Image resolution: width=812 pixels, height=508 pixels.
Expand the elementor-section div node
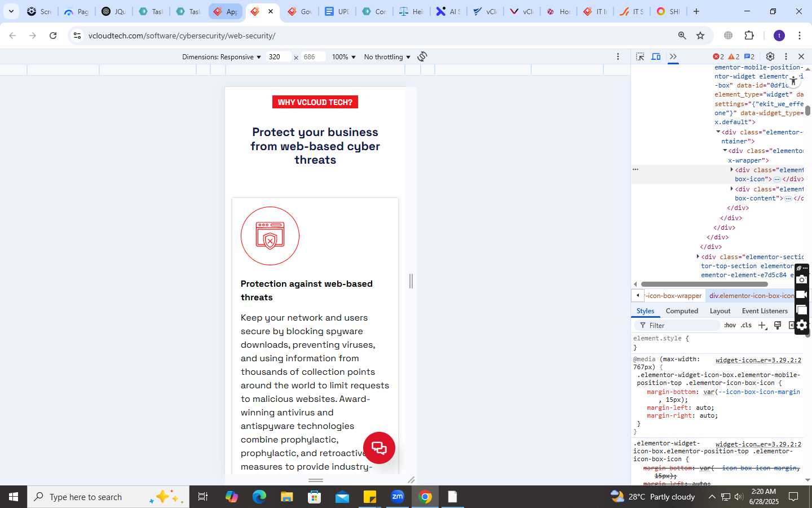click(x=698, y=257)
